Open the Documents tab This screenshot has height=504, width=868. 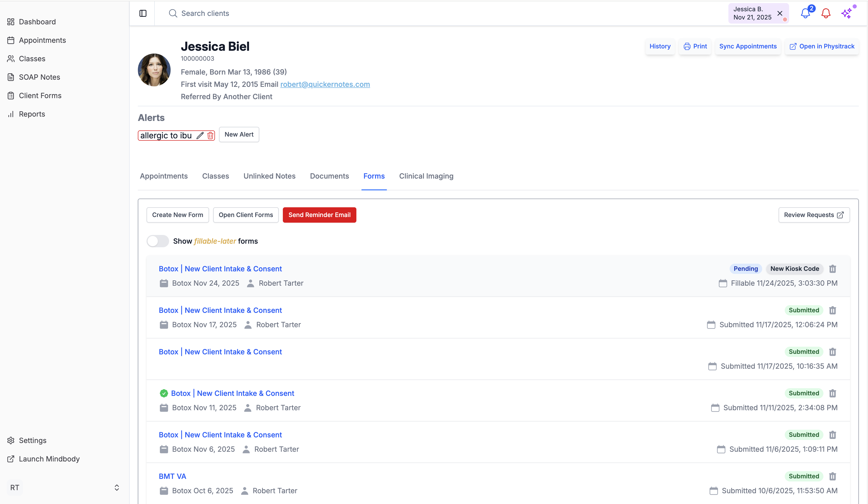point(329,176)
